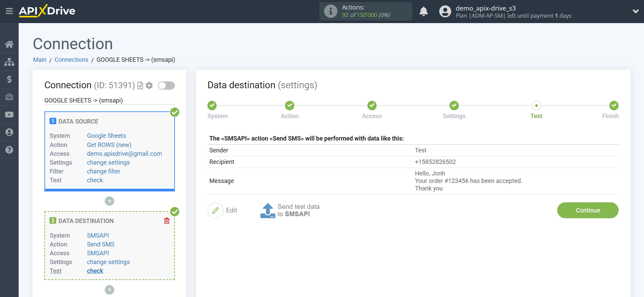The height and width of the screenshot is (297, 644).
Task: Click the connection name GOOGLE SHEETS -> (smsapi) field
Action: pyautogui.click(x=109, y=100)
